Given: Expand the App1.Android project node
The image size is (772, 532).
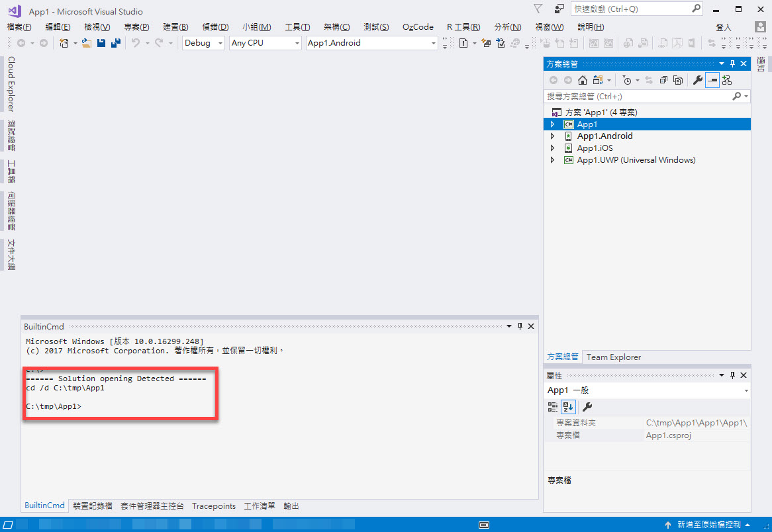Looking at the screenshot, I should point(552,136).
